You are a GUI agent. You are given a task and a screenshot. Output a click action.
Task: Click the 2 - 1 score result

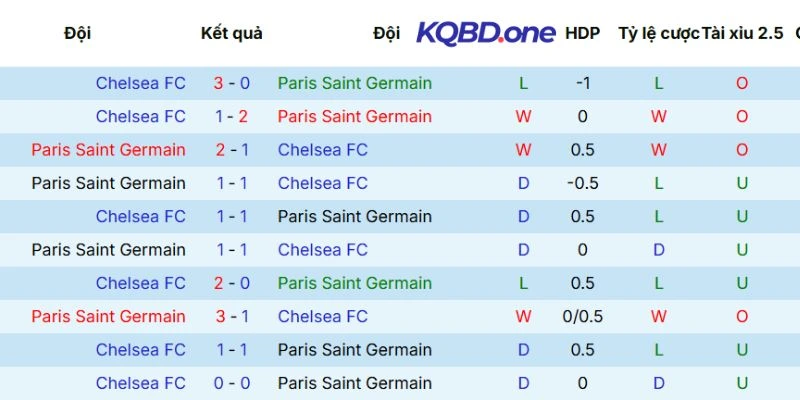pos(231,150)
